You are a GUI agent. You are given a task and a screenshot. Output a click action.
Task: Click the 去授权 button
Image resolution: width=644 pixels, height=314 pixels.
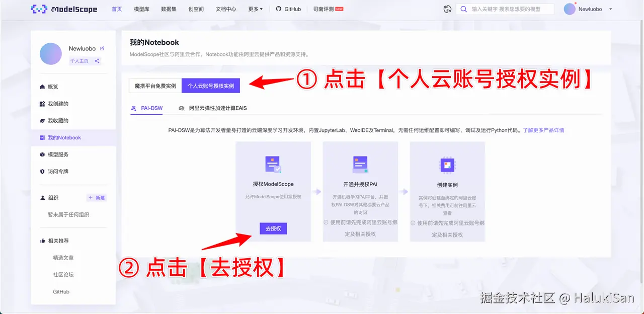point(273,228)
